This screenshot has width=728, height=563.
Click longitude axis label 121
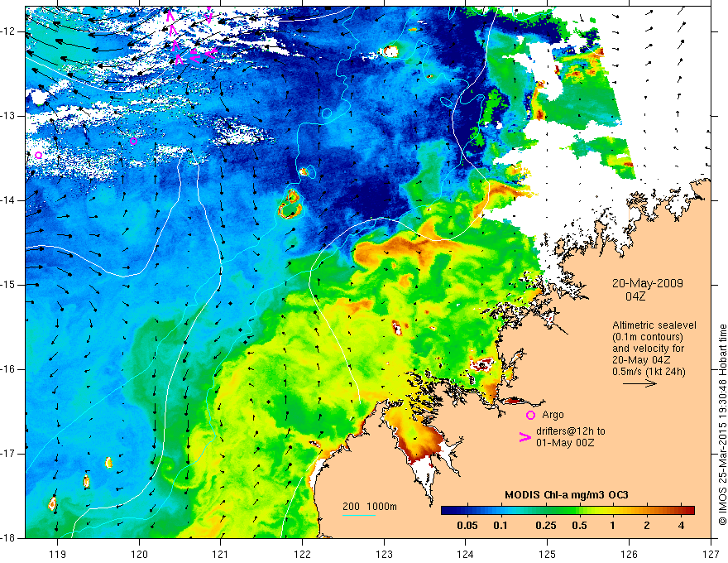[x=221, y=554]
